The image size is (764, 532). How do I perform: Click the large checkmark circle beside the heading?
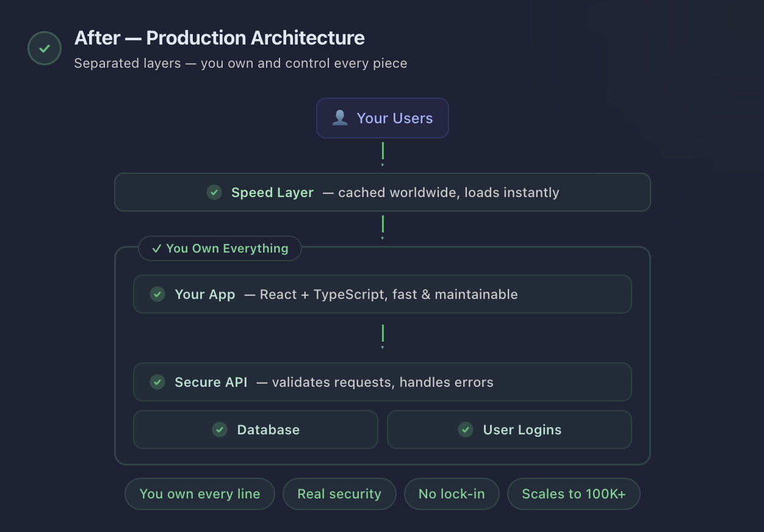45,48
